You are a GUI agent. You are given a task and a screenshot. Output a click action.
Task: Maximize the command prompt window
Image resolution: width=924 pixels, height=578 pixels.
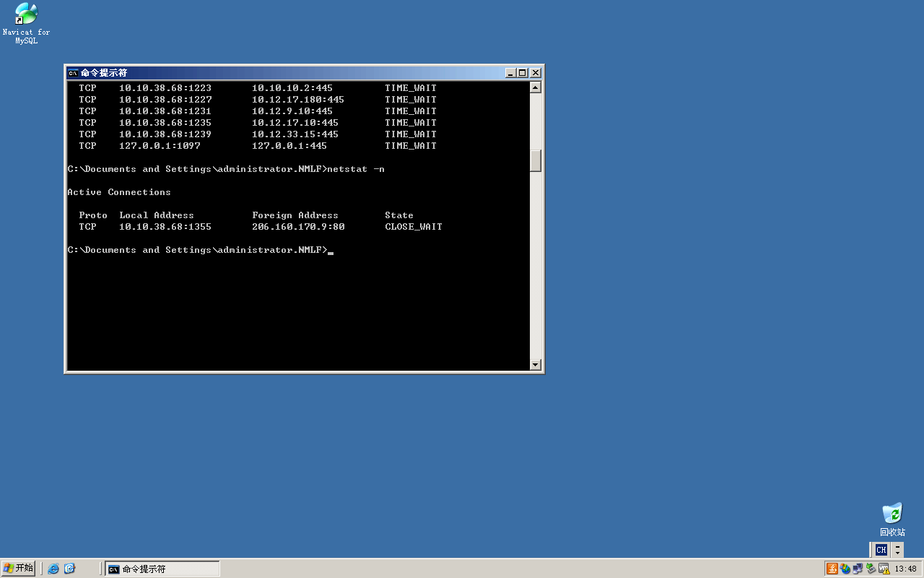[x=523, y=73]
